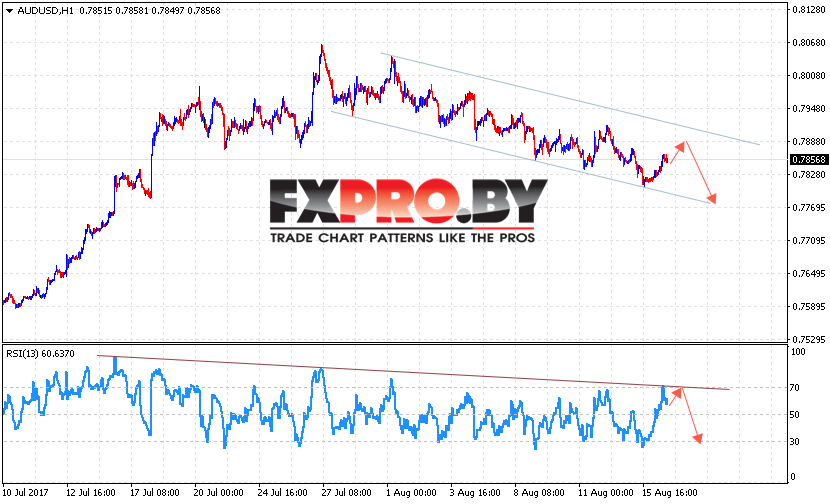Screen dimensions: 830x504
Task: Select RSI scale level 50
Action: coord(795,415)
